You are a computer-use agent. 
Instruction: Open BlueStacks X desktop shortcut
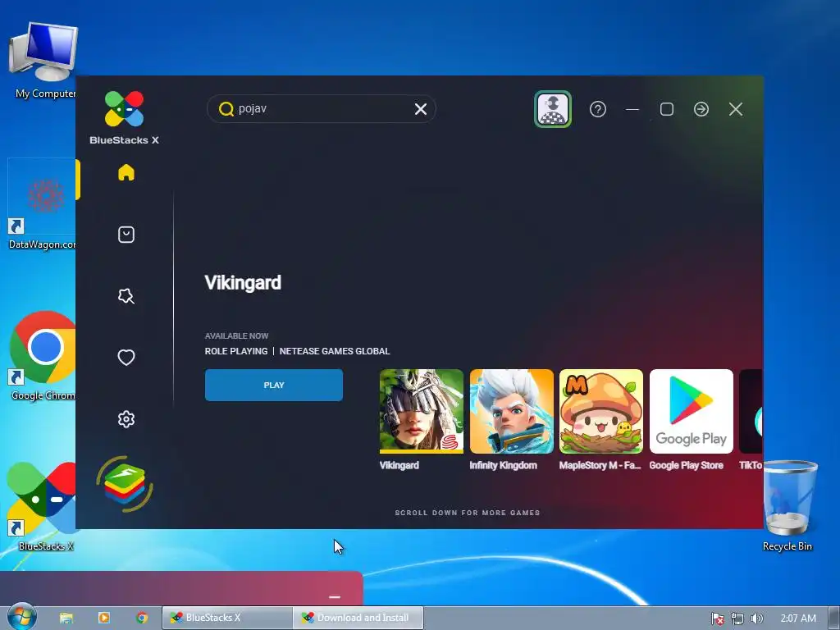point(43,506)
